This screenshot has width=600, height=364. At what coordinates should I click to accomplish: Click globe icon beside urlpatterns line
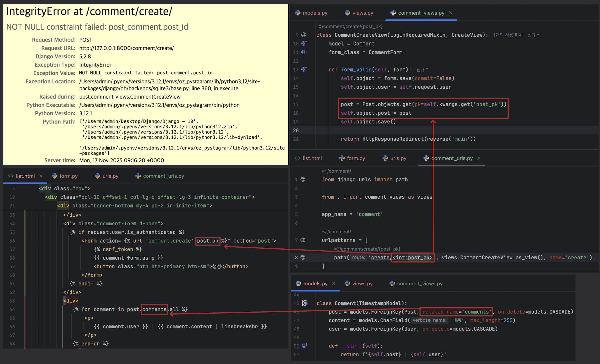(303, 240)
